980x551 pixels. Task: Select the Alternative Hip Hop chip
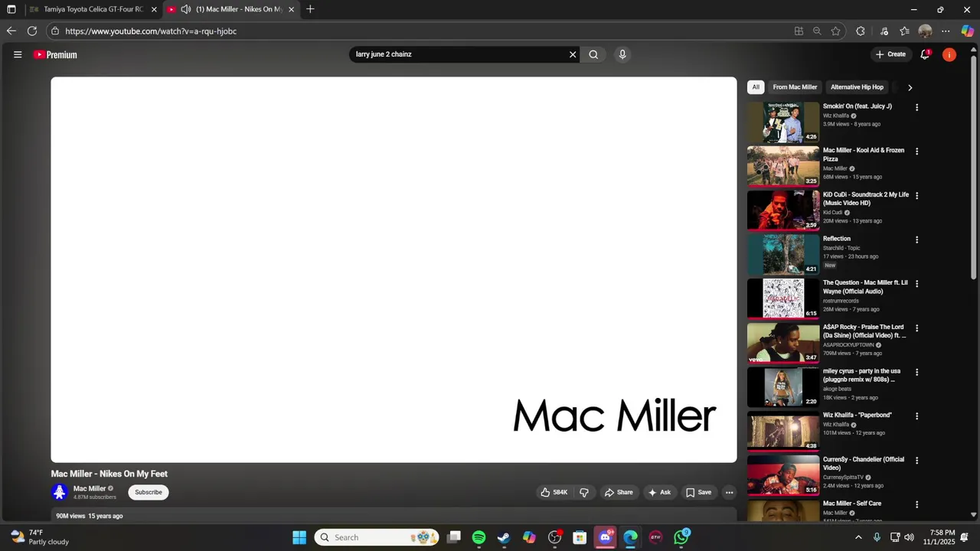pyautogui.click(x=857, y=87)
